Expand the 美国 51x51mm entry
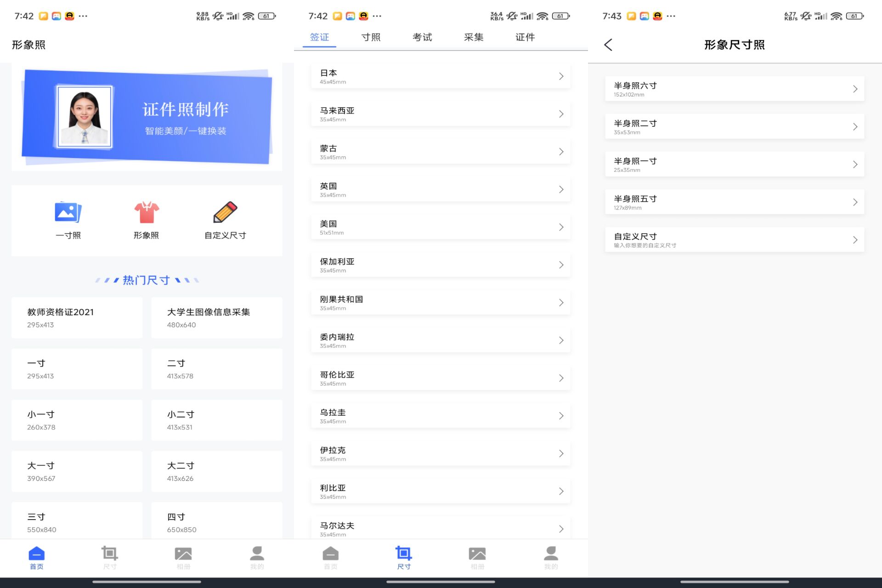Image resolution: width=882 pixels, height=588 pixels. pyautogui.click(x=440, y=226)
